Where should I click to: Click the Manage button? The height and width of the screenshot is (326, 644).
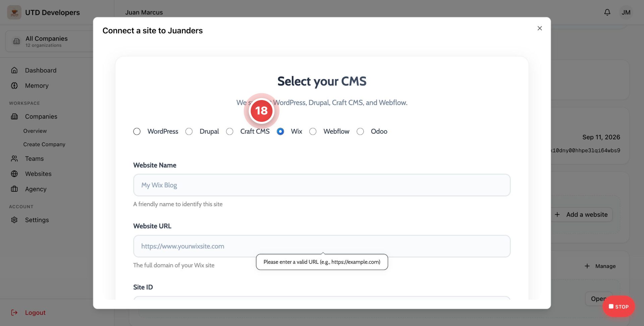pyautogui.click(x=600, y=266)
